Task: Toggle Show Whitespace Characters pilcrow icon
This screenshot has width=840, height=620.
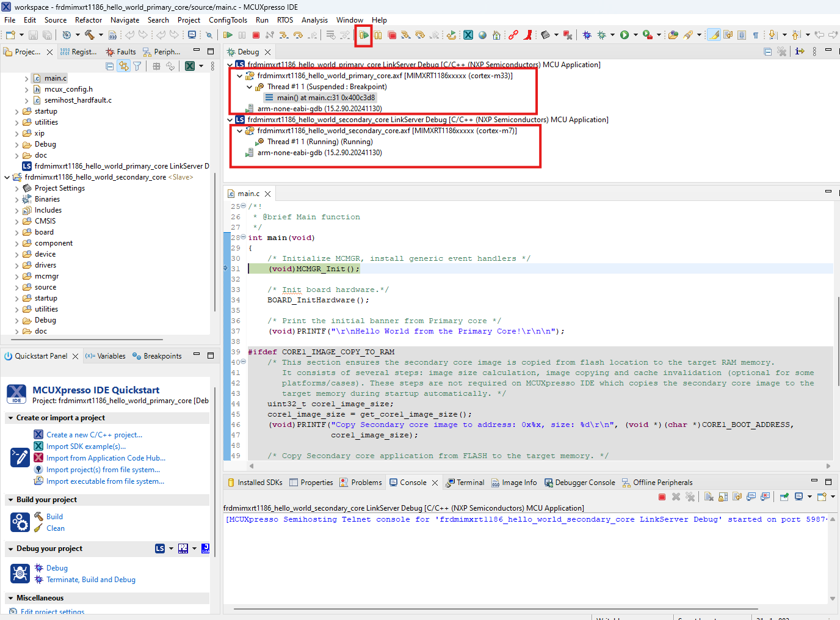Action: [x=756, y=35]
